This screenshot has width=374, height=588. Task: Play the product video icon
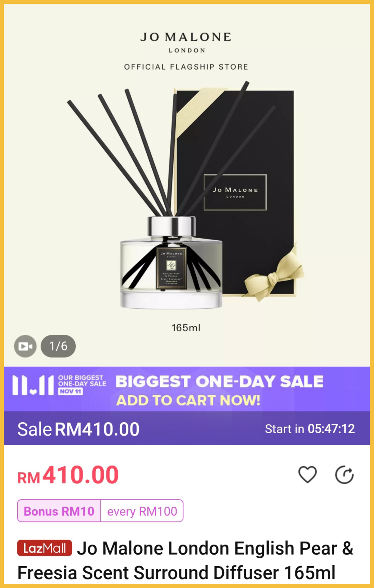tap(25, 346)
